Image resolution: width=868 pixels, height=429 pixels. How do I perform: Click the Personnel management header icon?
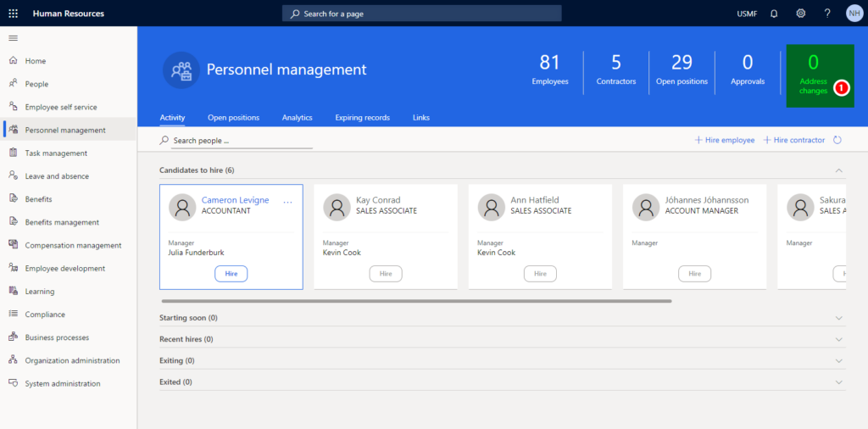coord(181,70)
